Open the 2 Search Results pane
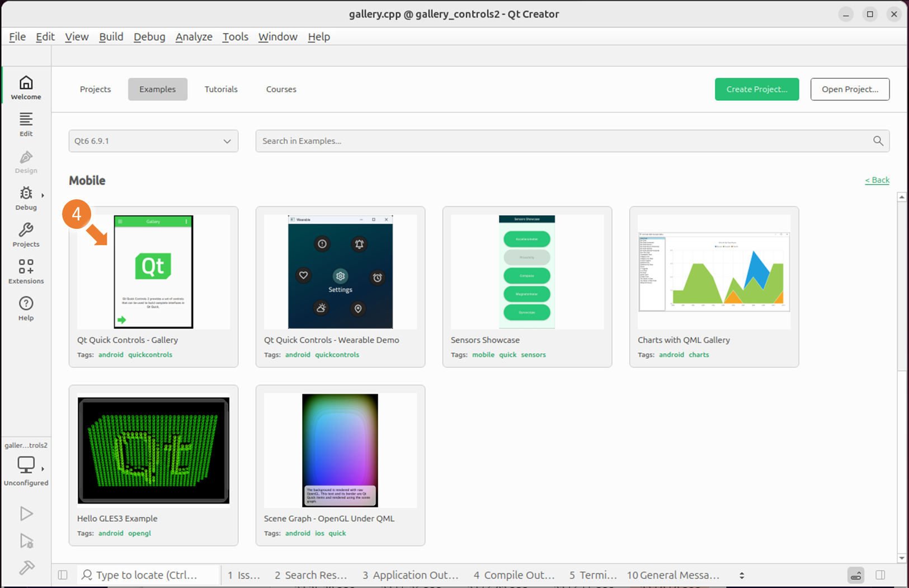 [310, 575]
